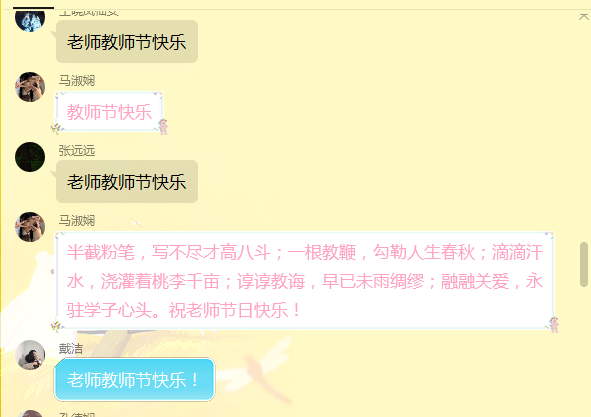Click the sender name 戴洁
This screenshot has width=591, height=417.
71,349
